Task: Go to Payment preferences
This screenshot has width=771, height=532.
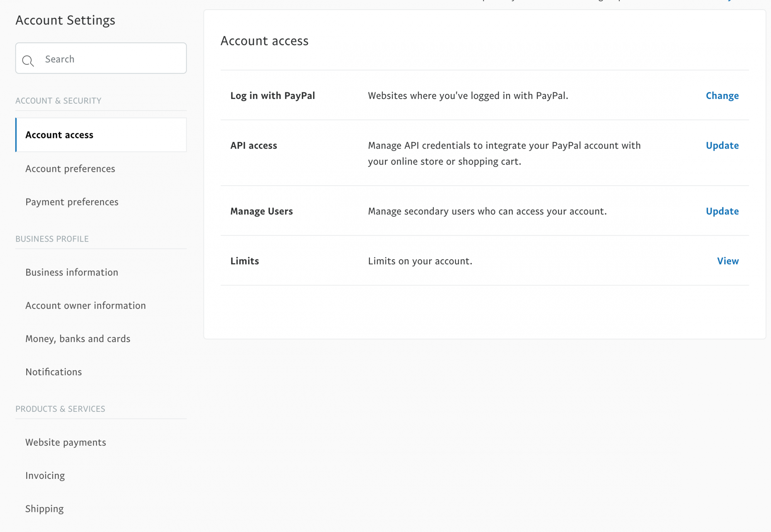Action: (x=72, y=202)
